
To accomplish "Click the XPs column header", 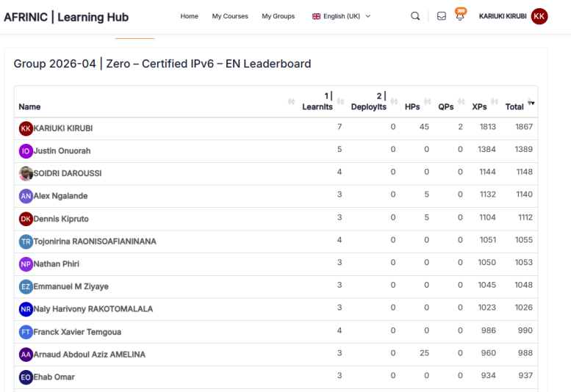I will (479, 107).
